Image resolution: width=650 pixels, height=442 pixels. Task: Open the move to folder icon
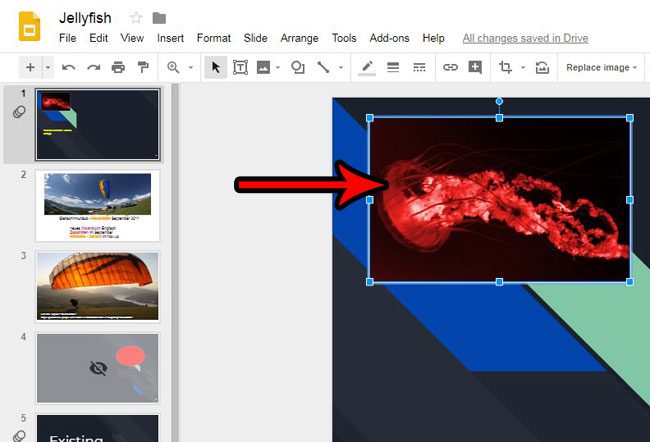click(x=159, y=18)
